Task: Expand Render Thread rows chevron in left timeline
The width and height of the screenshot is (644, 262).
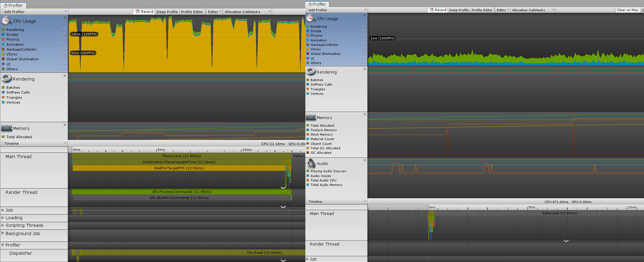Action: (x=283, y=207)
